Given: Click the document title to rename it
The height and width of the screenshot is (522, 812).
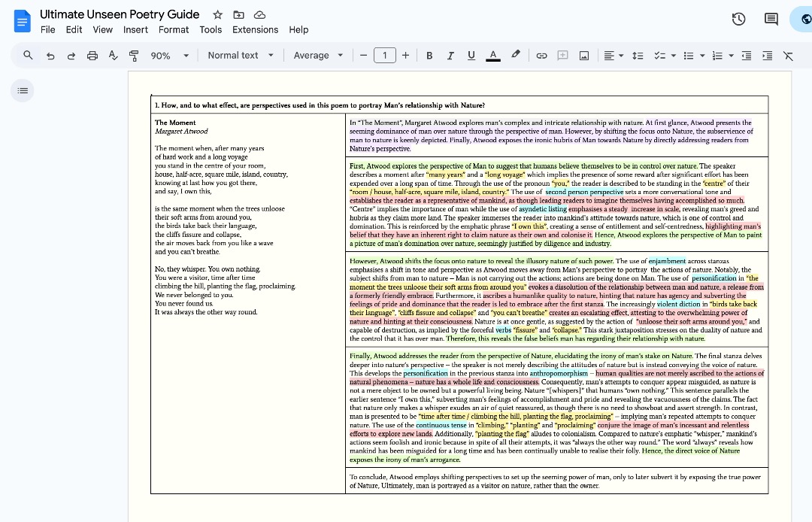Looking at the screenshot, I should pos(120,14).
